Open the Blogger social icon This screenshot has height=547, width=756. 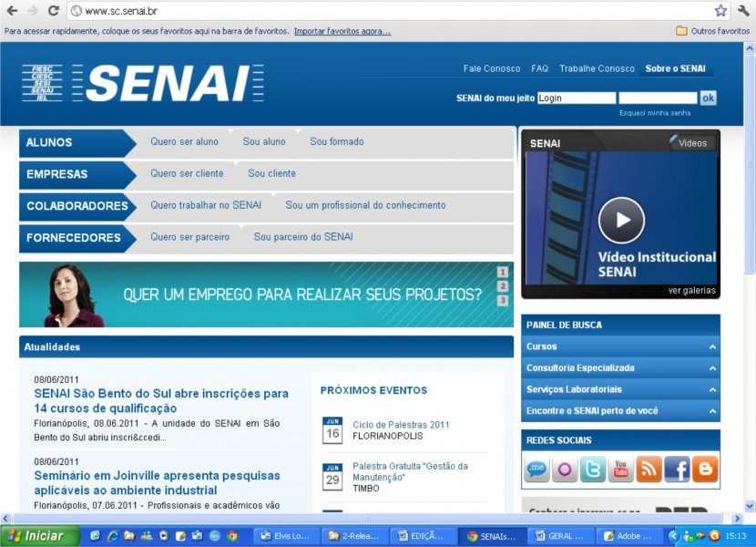pos(705,469)
